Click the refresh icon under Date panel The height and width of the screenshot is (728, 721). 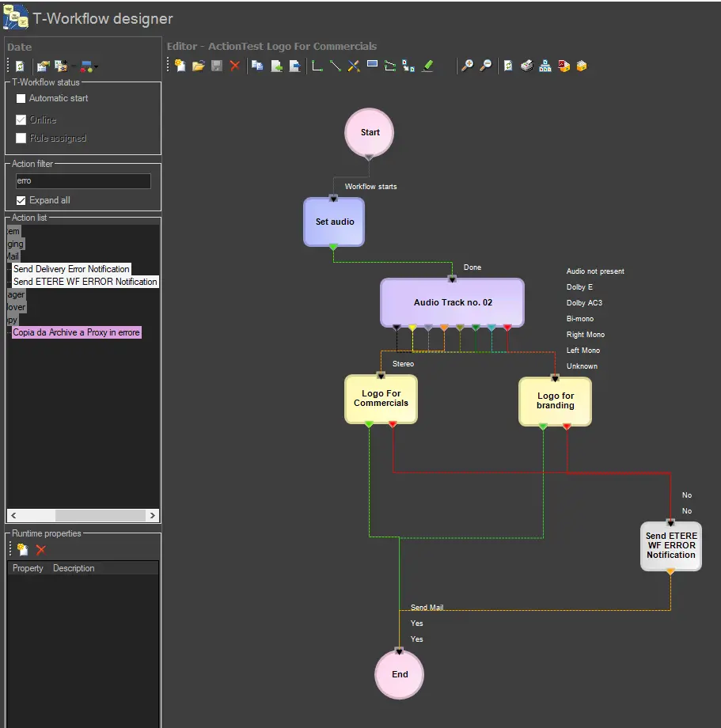(x=20, y=66)
